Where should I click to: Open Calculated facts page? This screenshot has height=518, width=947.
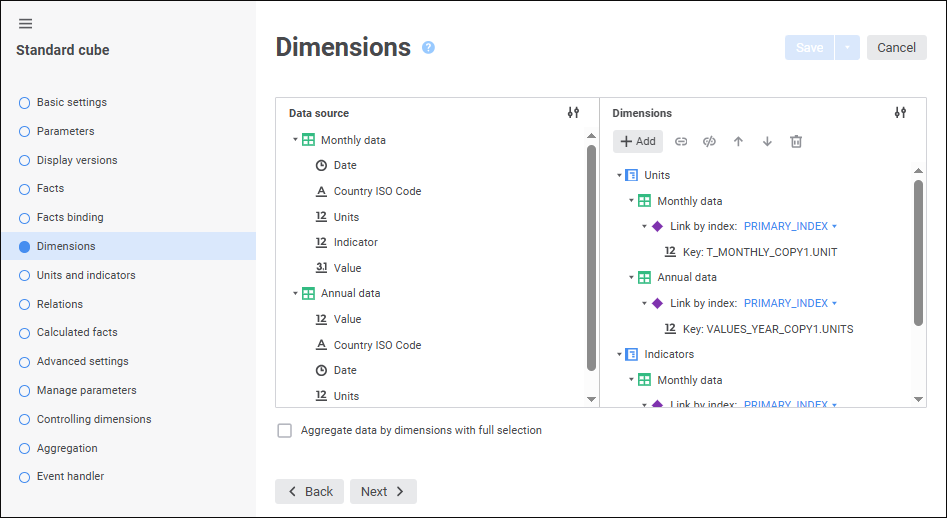(77, 332)
